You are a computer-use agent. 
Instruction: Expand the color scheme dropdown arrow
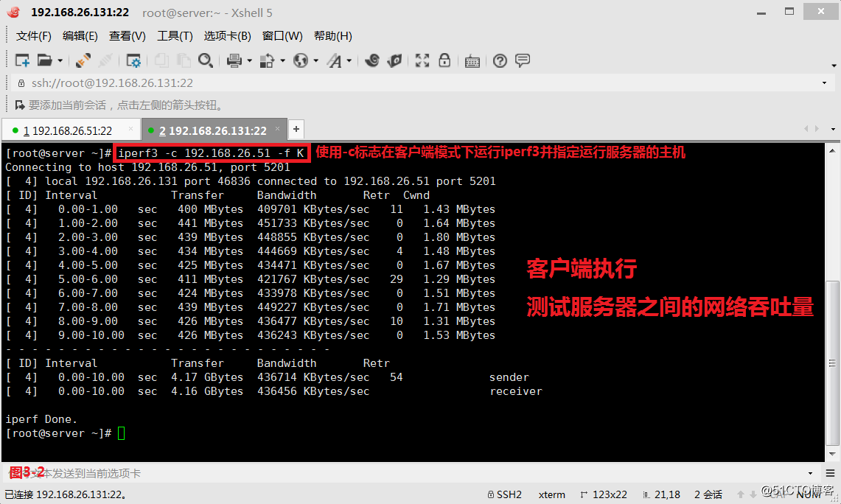282,60
